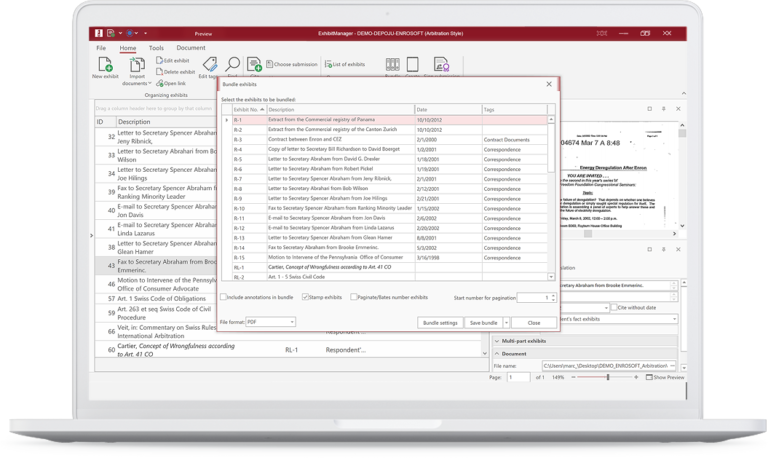The image size is (768, 458).
Task: Open the Save bundle dropdown arrow
Action: point(506,323)
